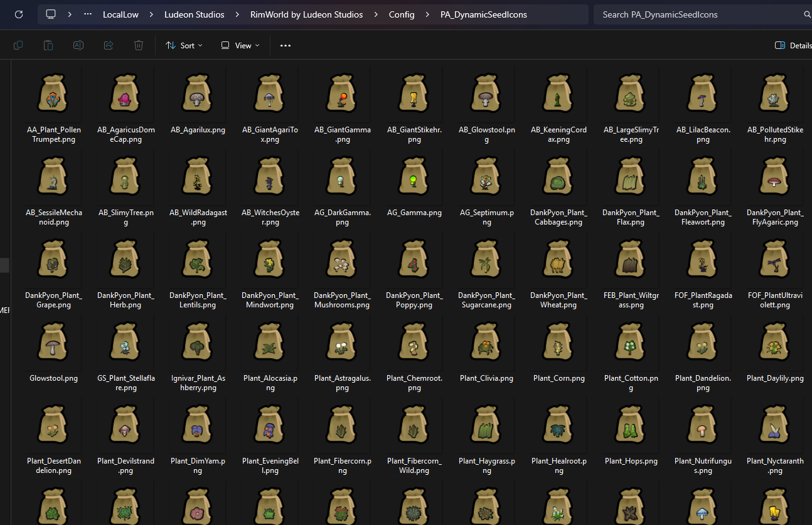Viewport: 812px width, 525px height.
Task: Expand chevron after Ludeon Studios breadcrumb
Action: (238, 14)
